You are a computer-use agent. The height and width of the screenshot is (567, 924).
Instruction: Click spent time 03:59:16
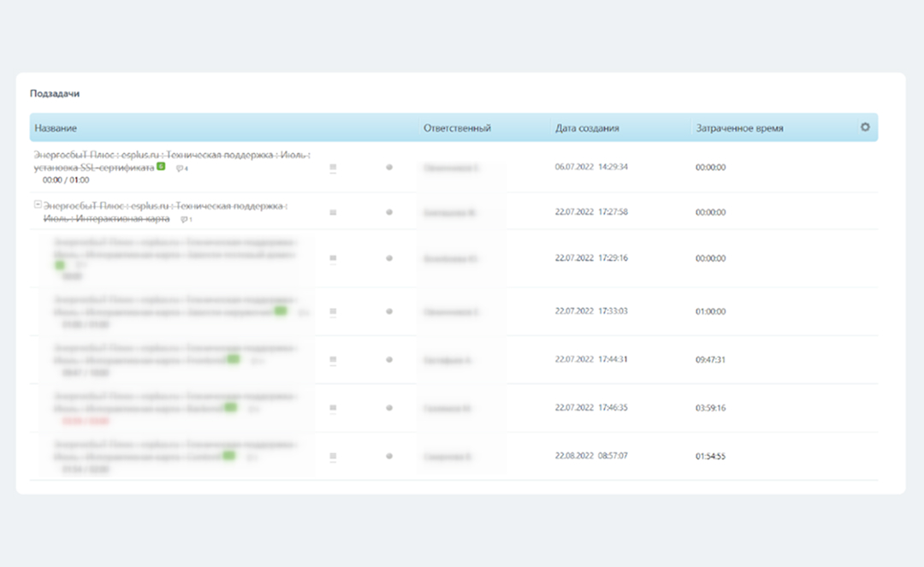point(710,407)
